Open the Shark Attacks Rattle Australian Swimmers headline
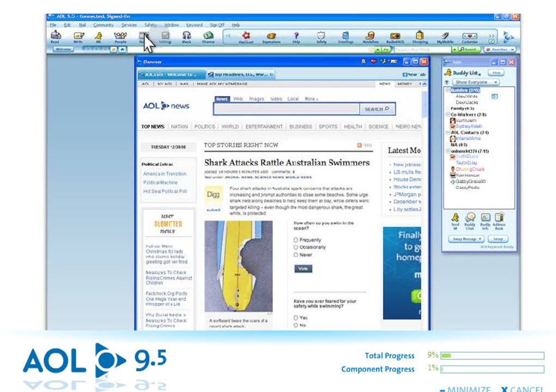The width and height of the screenshot is (556, 392). 287,162
